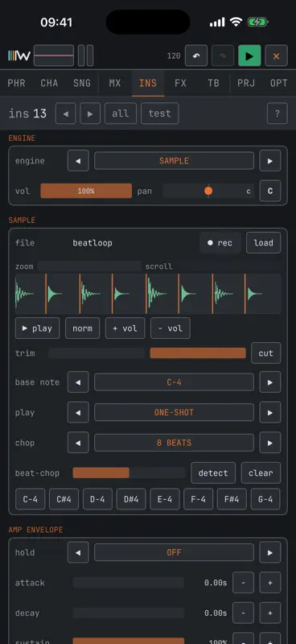Increase attack with plus button
The height and width of the screenshot is (644, 296).
tap(270, 583)
